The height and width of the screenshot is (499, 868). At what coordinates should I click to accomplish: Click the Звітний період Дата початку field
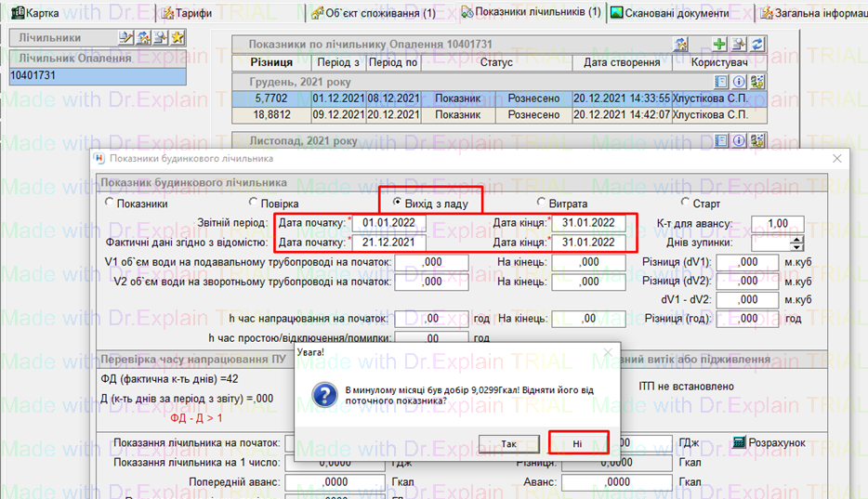click(x=388, y=224)
